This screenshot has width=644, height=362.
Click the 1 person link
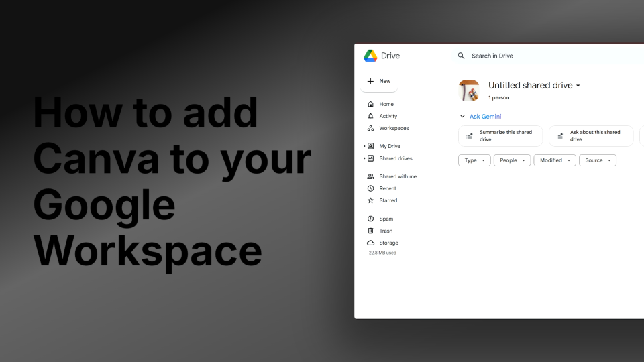498,98
